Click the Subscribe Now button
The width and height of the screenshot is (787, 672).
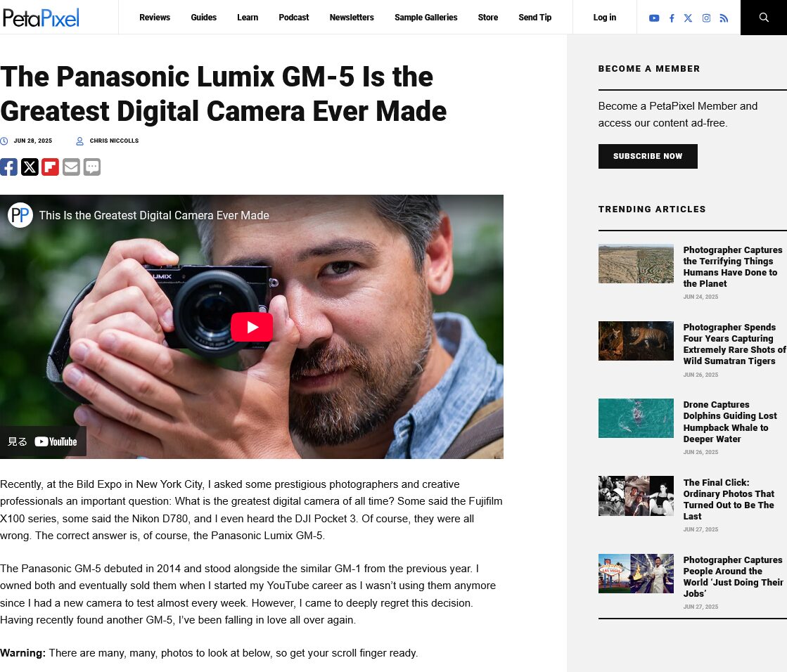[648, 157]
